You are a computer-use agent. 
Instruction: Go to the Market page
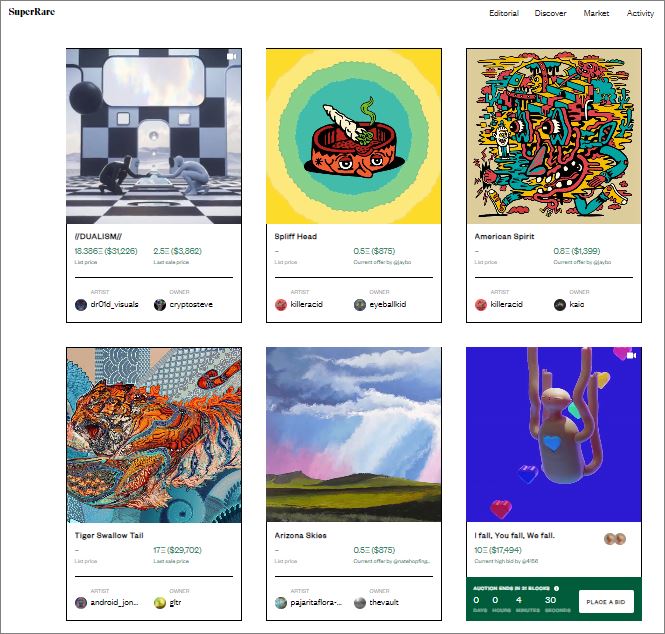click(x=596, y=13)
